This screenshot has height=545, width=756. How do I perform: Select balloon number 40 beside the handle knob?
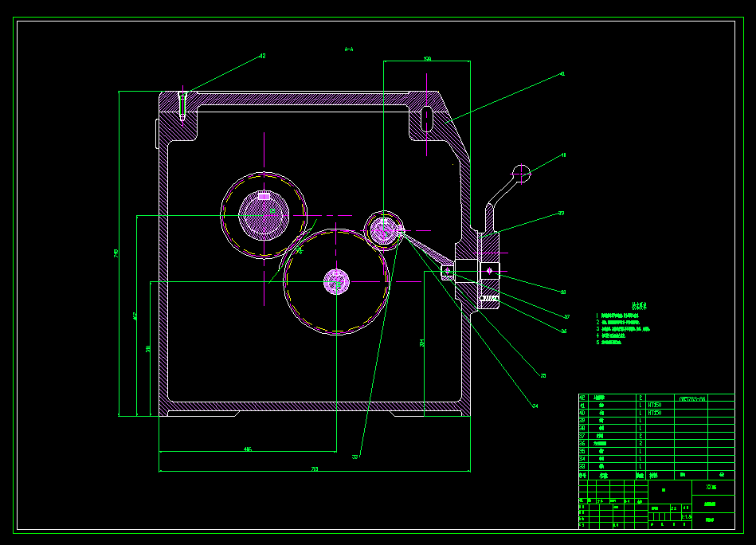(563, 155)
